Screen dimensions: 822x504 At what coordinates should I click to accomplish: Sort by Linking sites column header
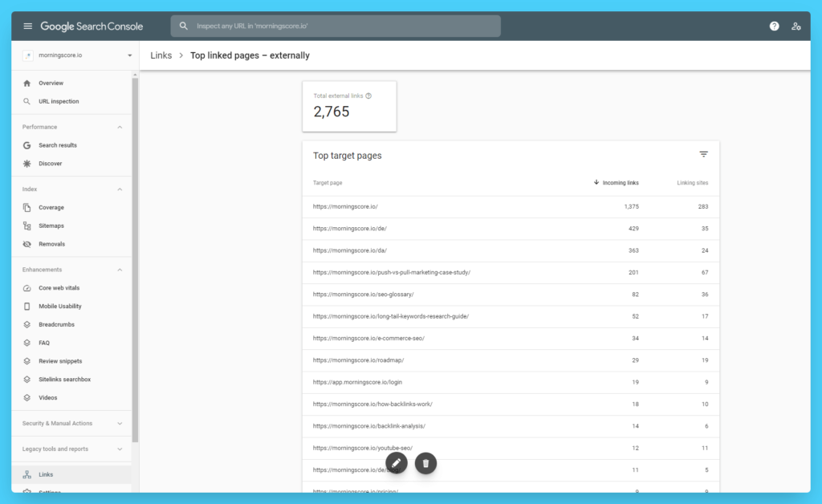(692, 183)
